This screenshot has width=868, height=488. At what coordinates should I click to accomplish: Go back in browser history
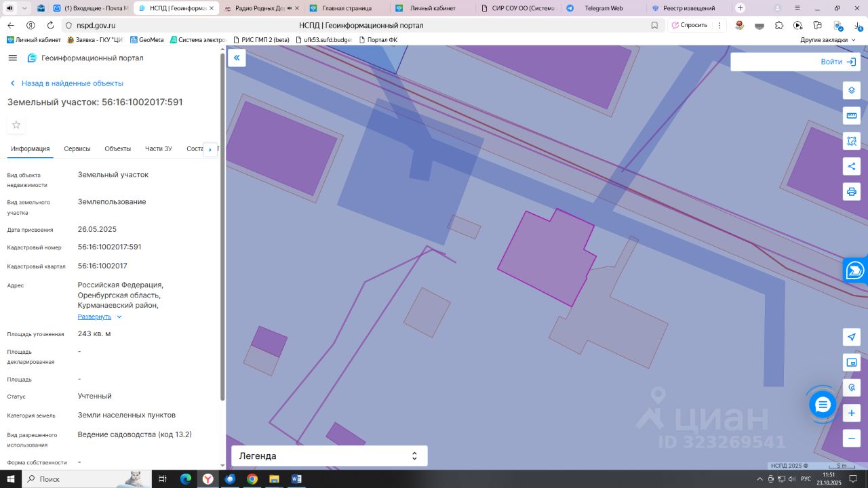11,25
